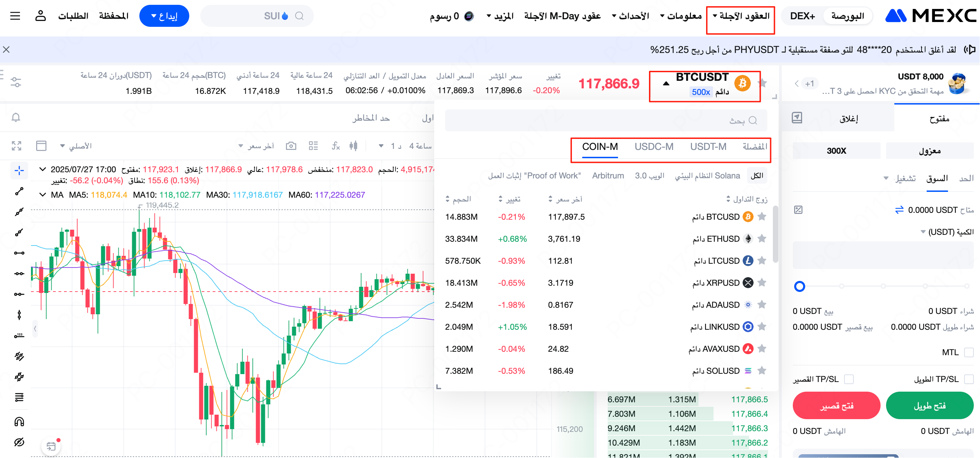Star the ETHUSD pair
Image resolution: width=980 pixels, height=458 pixels.
[x=761, y=239]
